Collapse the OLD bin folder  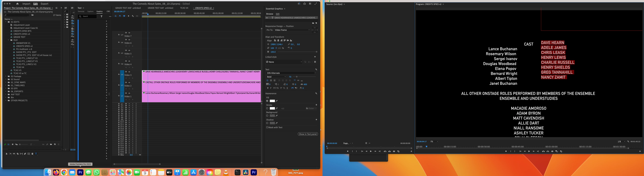8,40
